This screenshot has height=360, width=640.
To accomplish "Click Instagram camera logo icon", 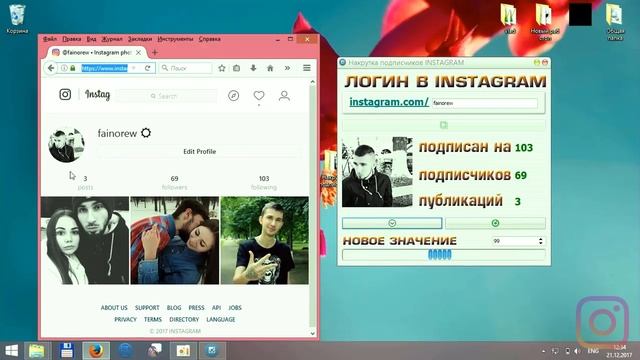I will click(x=65, y=95).
